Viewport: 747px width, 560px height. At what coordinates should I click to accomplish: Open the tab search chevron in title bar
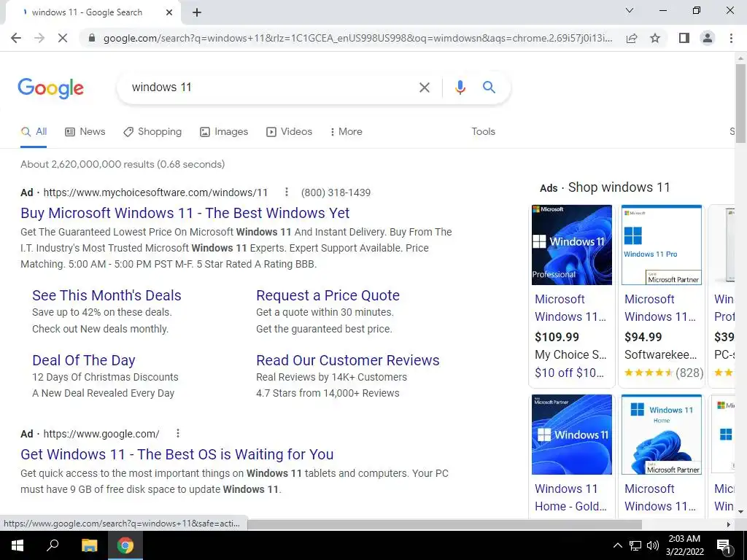630,10
